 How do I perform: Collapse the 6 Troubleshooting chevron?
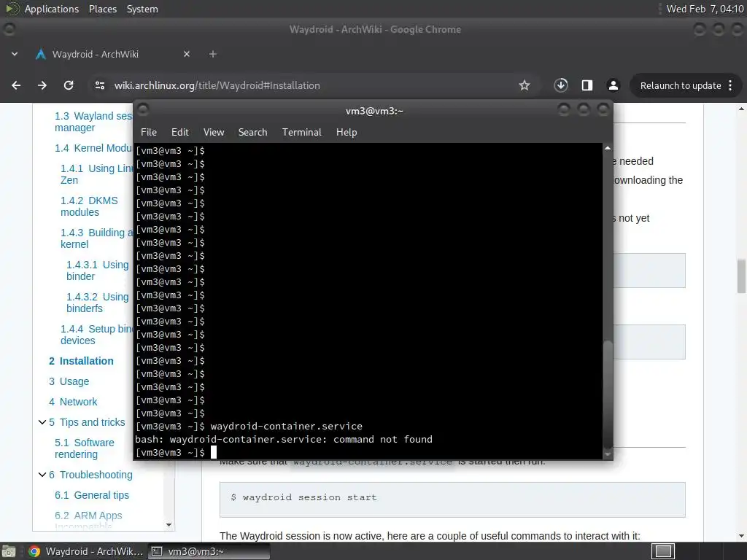pos(42,475)
